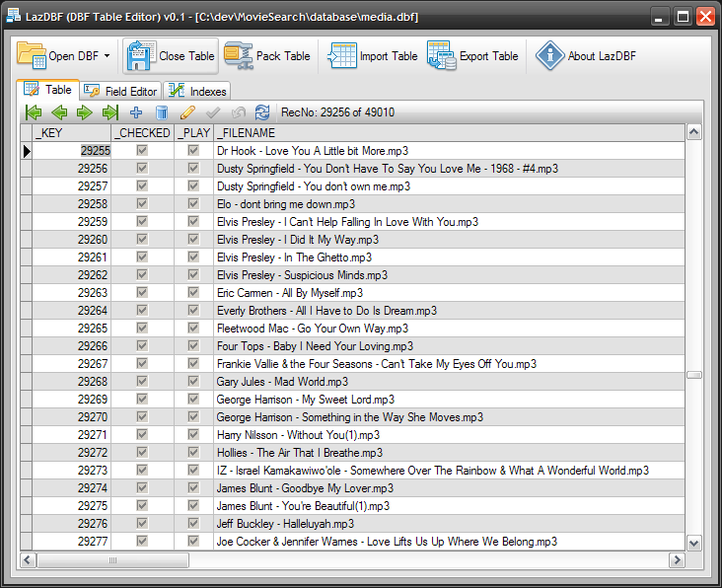Toggle _PLAY checkbox for record 29275
This screenshot has height=588, width=722.
click(193, 505)
